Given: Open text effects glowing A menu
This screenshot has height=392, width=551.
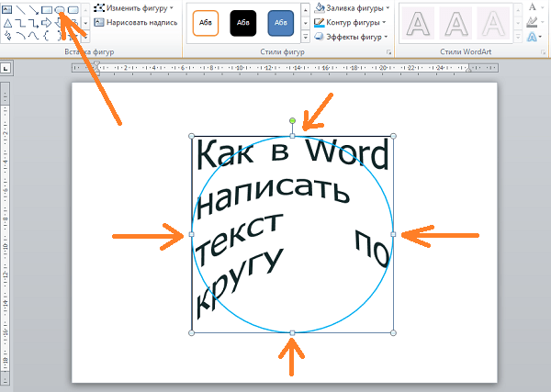Looking at the screenshot, I should pos(534,37).
